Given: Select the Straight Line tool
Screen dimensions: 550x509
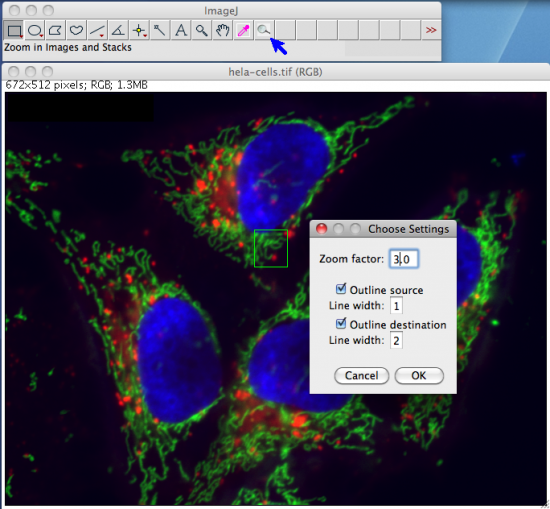Looking at the screenshot, I should [x=97, y=31].
